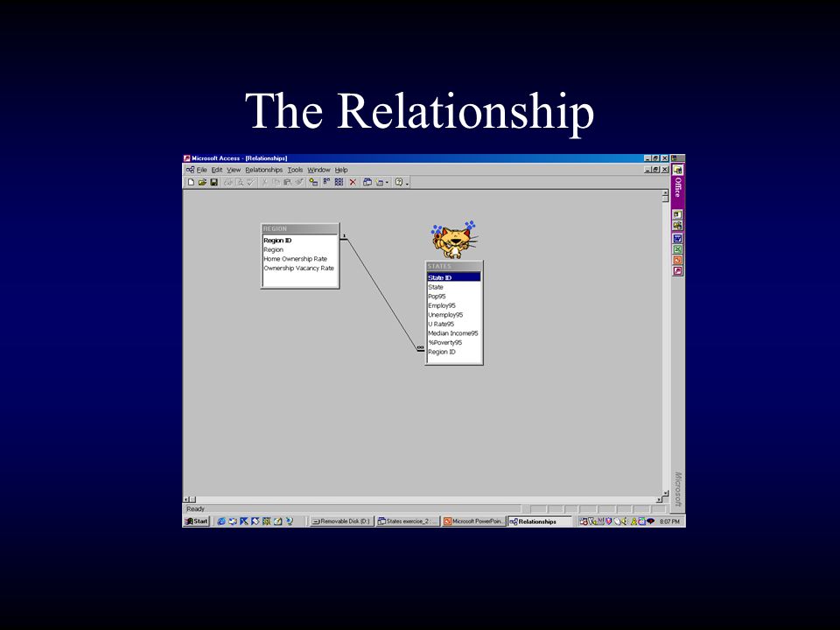Open the Relationships menu
Image resolution: width=840 pixels, height=630 pixels.
tap(263, 170)
